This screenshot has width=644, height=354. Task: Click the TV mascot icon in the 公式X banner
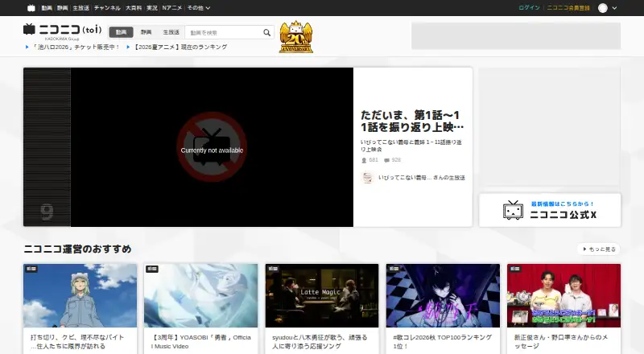(513, 210)
